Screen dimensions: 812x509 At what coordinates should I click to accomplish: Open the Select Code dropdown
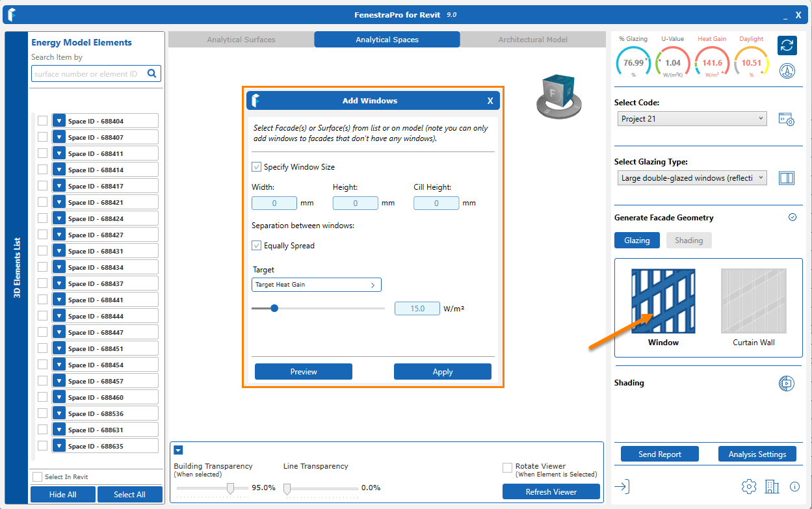692,119
